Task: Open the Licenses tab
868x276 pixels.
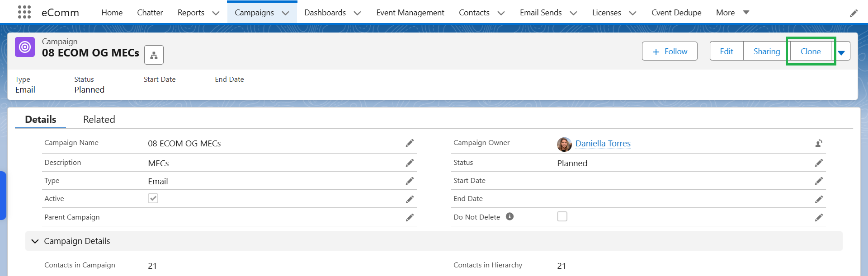Action: click(607, 13)
